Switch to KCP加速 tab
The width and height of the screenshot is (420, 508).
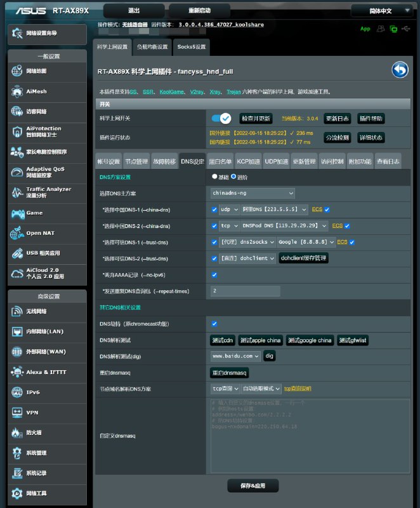point(248,161)
